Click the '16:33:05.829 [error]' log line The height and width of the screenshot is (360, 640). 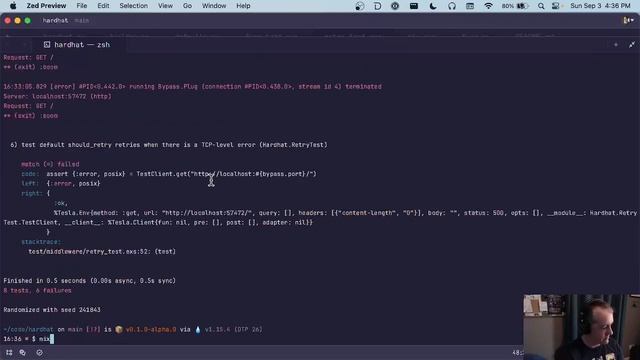[x=192, y=87]
